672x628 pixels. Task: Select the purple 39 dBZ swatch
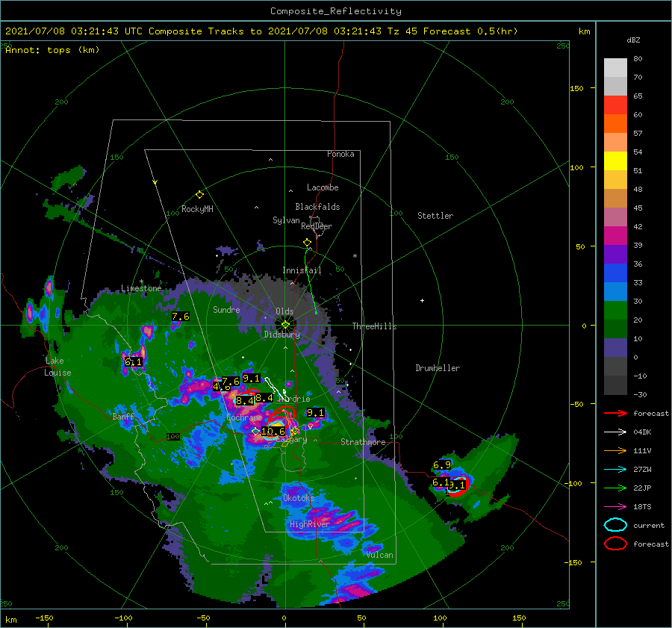point(615,254)
